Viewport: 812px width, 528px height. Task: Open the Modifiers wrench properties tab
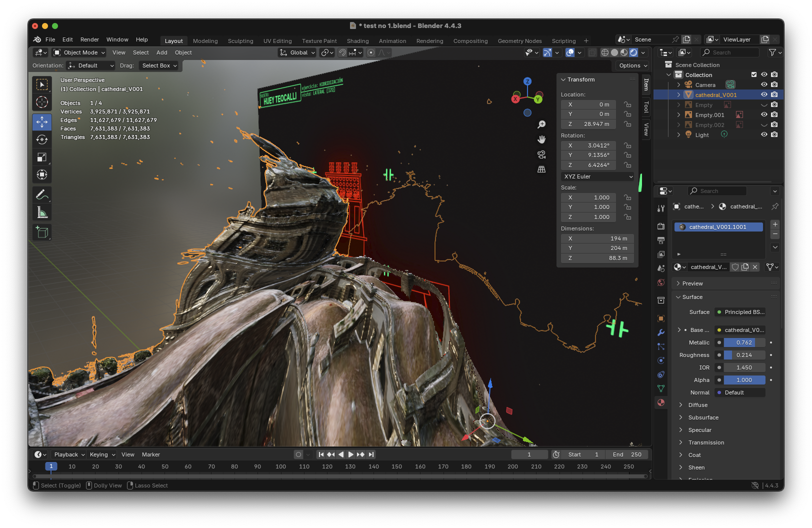(x=661, y=332)
